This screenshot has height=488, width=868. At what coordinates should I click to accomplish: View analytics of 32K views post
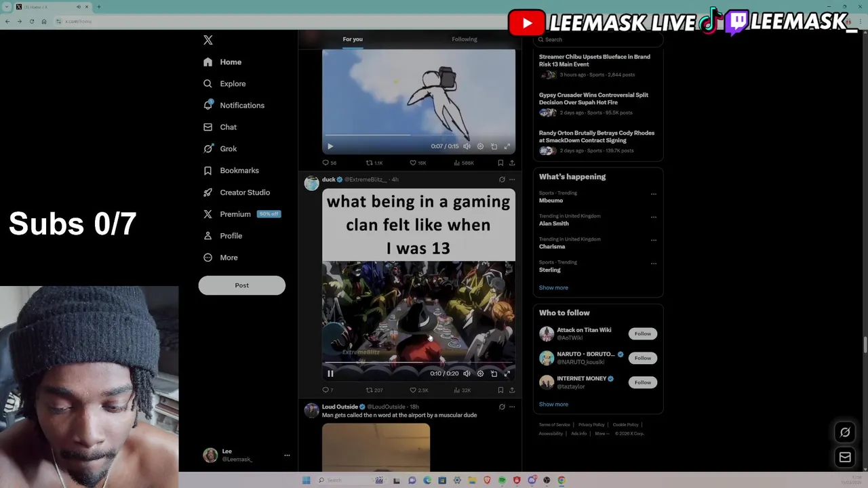pos(462,390)
